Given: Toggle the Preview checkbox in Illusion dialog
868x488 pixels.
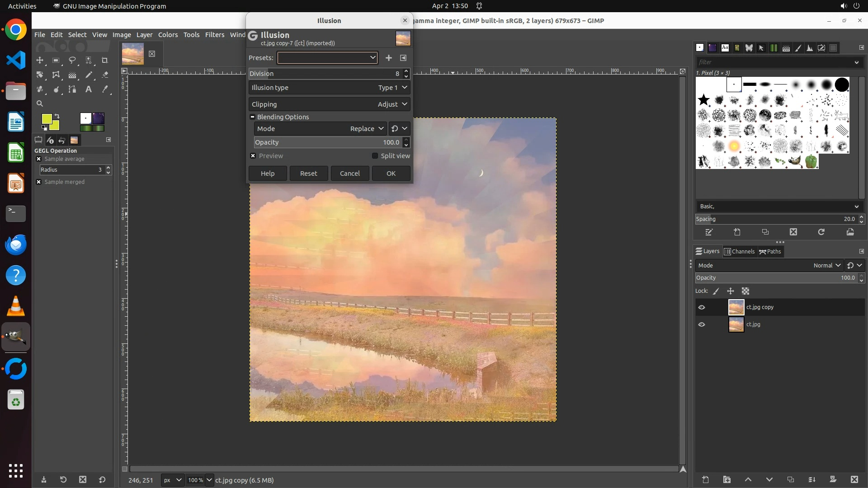Looking at the screenshot, I should (x=253, y=156).
